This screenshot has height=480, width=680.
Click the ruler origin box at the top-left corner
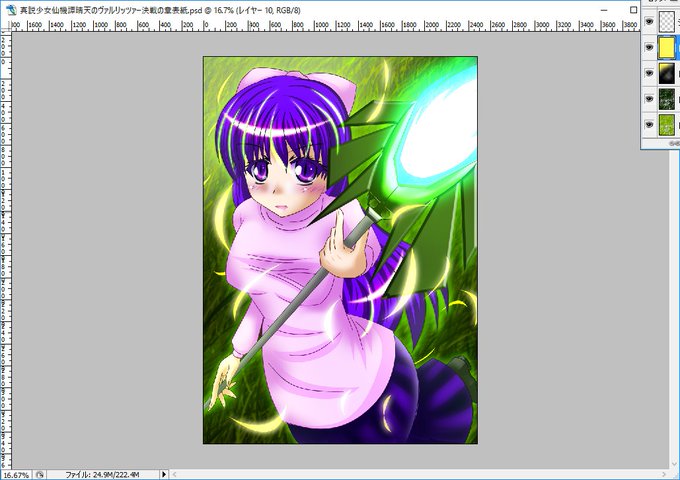(5, 25)
